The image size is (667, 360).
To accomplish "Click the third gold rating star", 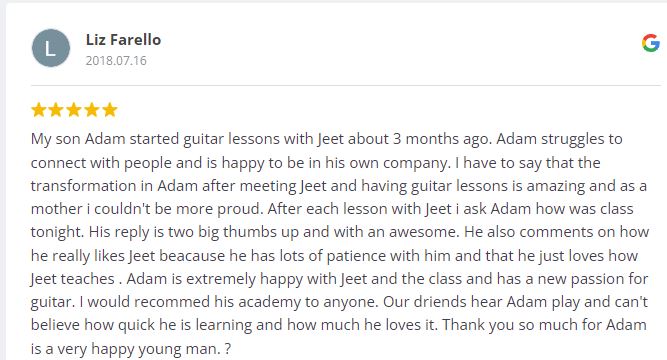I will coord(74,110).
